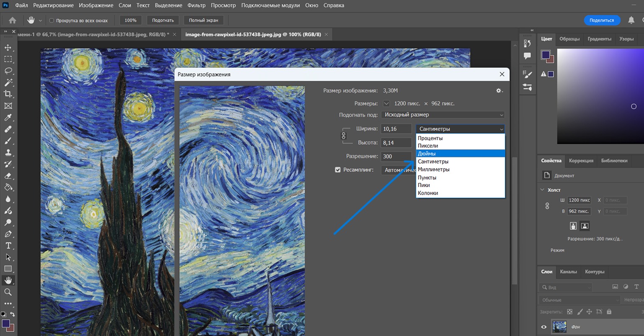Select the Rectangular Marquee tool
Screen dimensions: 644x336
click(8, 59)
